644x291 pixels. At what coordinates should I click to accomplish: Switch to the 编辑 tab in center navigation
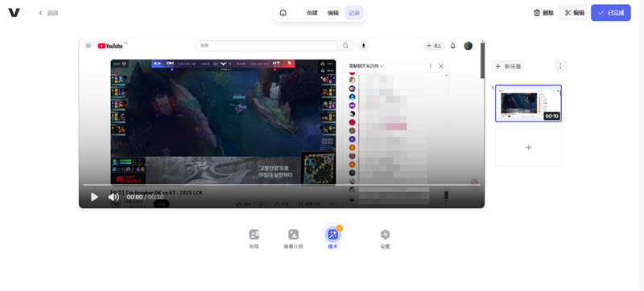(333, 13)
